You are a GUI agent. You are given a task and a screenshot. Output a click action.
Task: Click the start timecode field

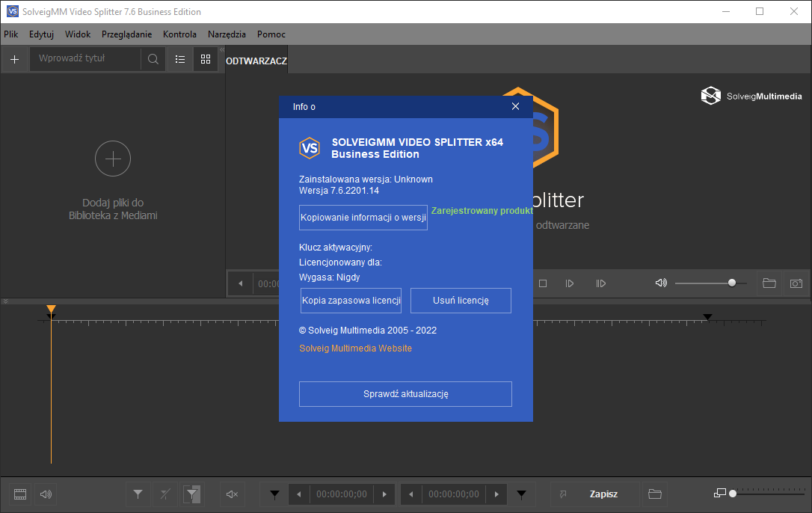342,494
